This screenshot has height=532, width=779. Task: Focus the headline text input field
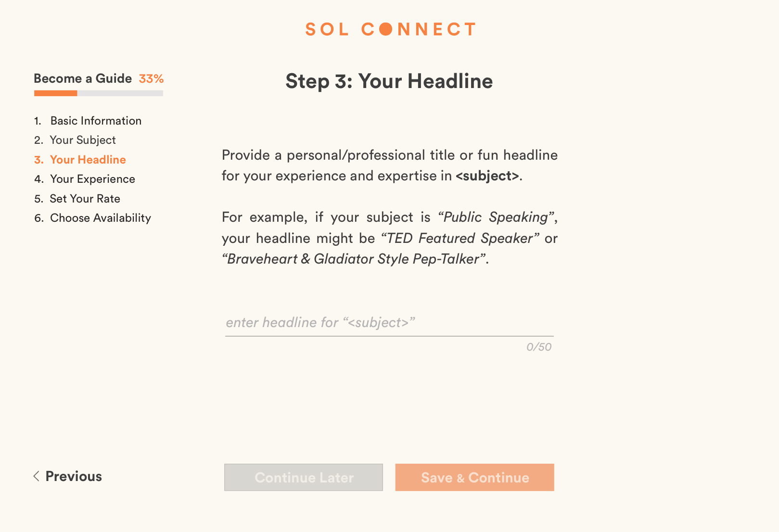(389, 323)
